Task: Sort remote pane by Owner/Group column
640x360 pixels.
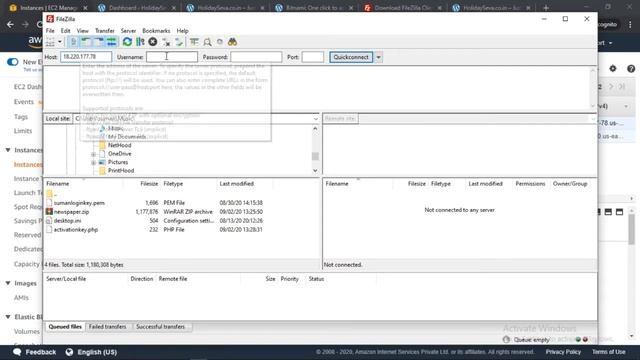Action: (570, 184)
